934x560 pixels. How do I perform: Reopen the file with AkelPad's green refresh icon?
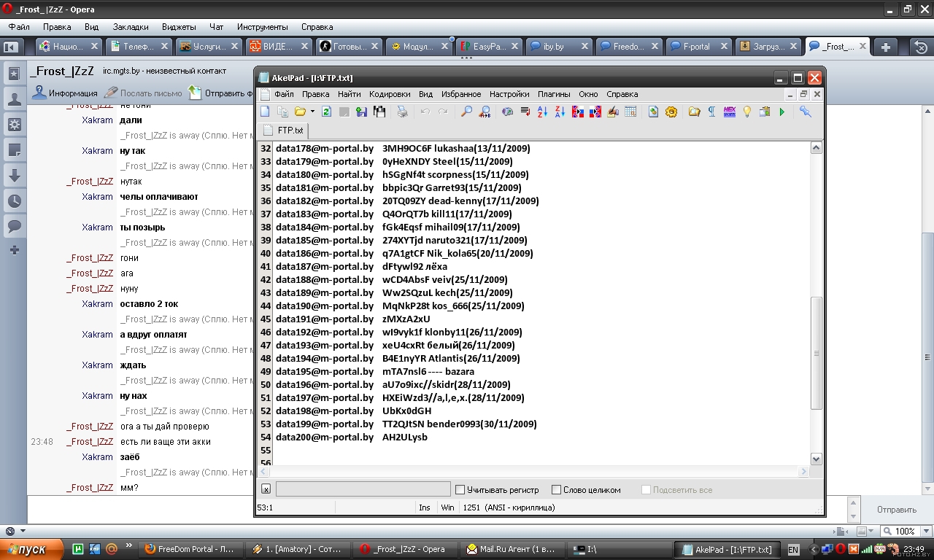coord(326,112)
